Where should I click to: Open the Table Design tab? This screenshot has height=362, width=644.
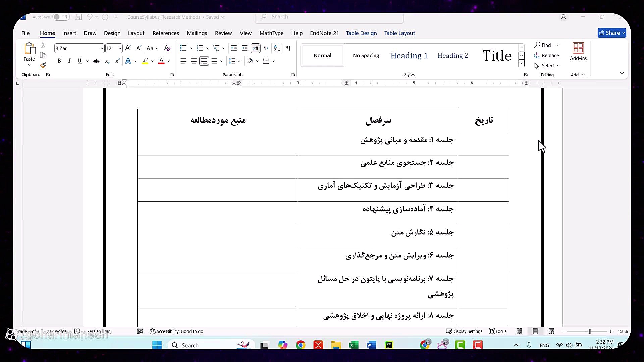[361, 33]
